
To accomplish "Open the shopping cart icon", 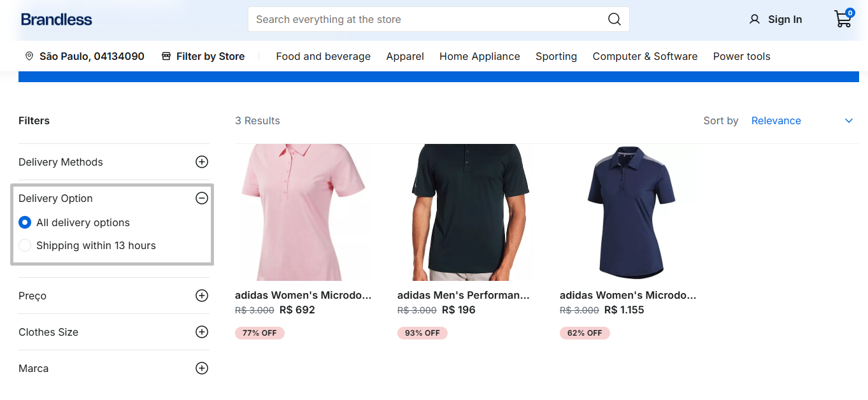I will pyautogui.click(x=843, y=19).
